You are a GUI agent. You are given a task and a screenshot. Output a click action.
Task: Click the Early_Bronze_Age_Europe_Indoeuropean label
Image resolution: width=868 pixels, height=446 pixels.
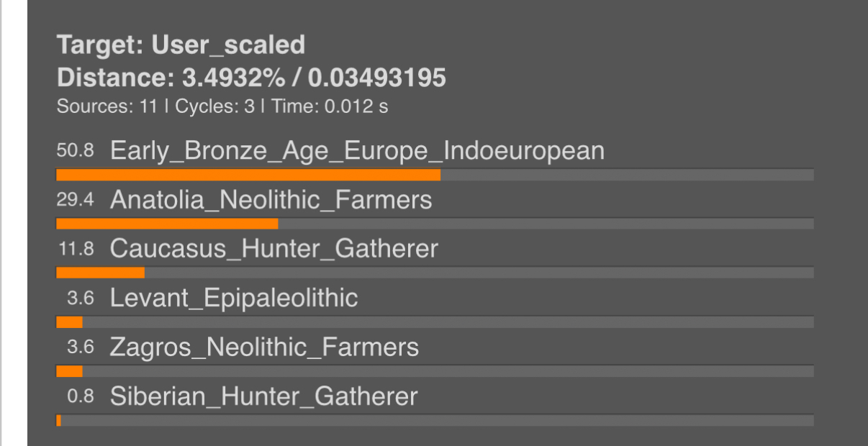[x=357, y=151]
